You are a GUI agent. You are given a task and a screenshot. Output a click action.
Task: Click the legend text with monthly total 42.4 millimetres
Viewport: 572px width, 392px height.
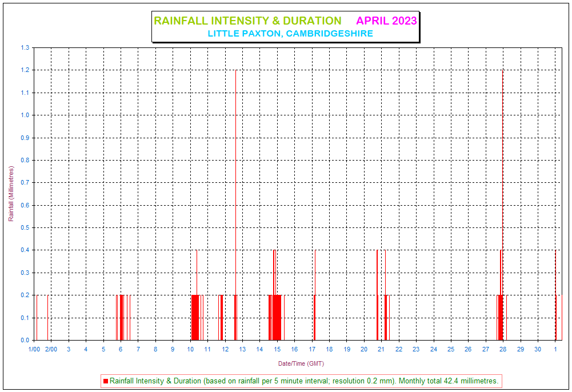pyautogui.click(x=304, y=381)
